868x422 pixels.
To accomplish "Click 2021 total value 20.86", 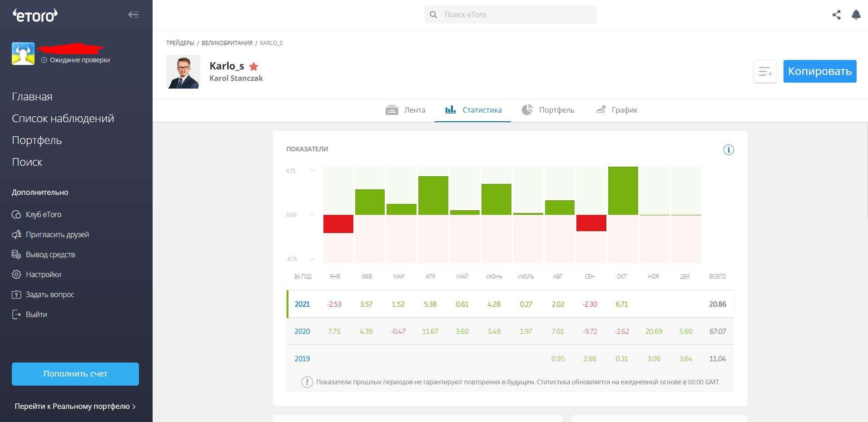I will (718, 304).
